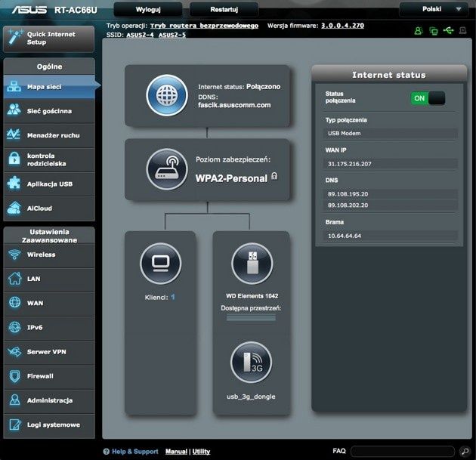Select the WD Elements USB drive icon
Viewport: 476px width, 460px height.
click(252, 263)
